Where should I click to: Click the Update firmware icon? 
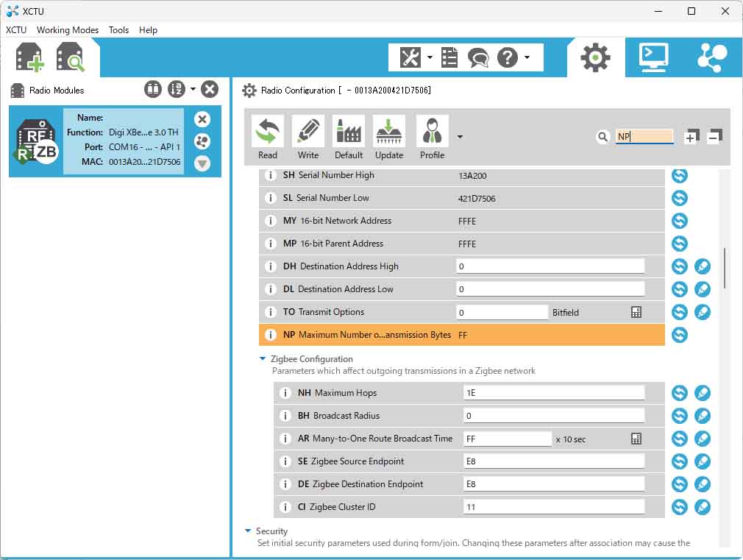389,138
